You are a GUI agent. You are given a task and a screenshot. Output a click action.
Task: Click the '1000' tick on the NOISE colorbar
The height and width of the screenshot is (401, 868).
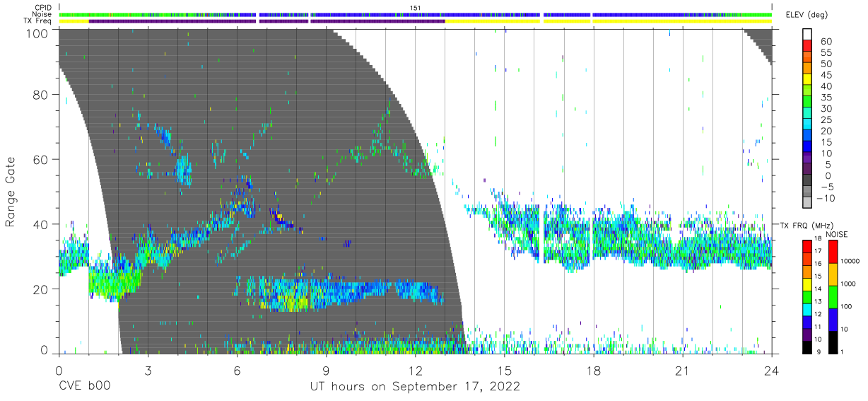click(849, 284)
